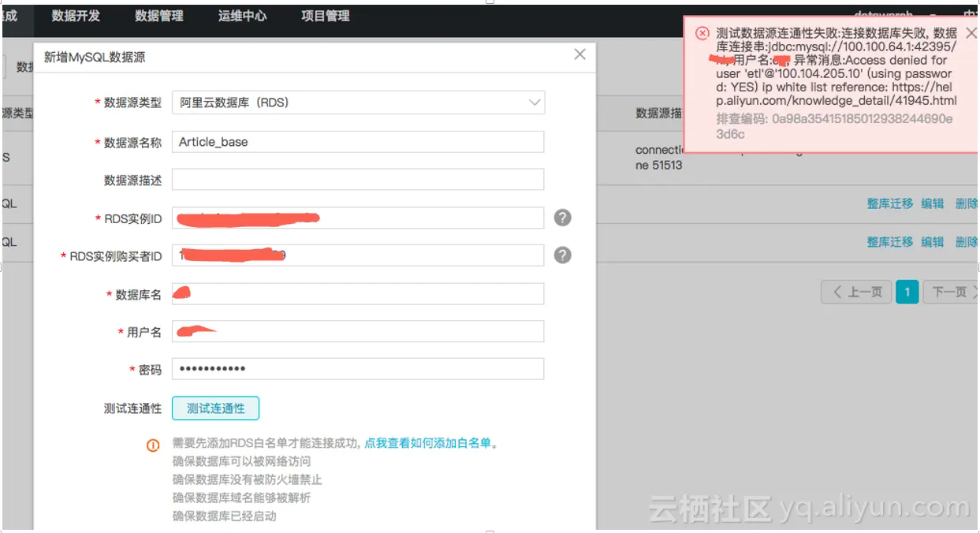Click the orange info icon beside whitelist hint

154,445
